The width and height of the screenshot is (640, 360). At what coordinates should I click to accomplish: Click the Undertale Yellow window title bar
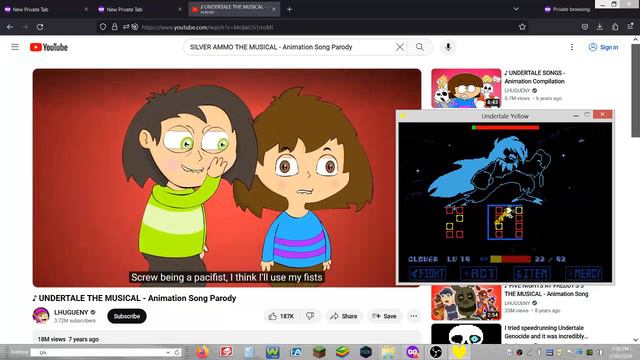[505, 116]
